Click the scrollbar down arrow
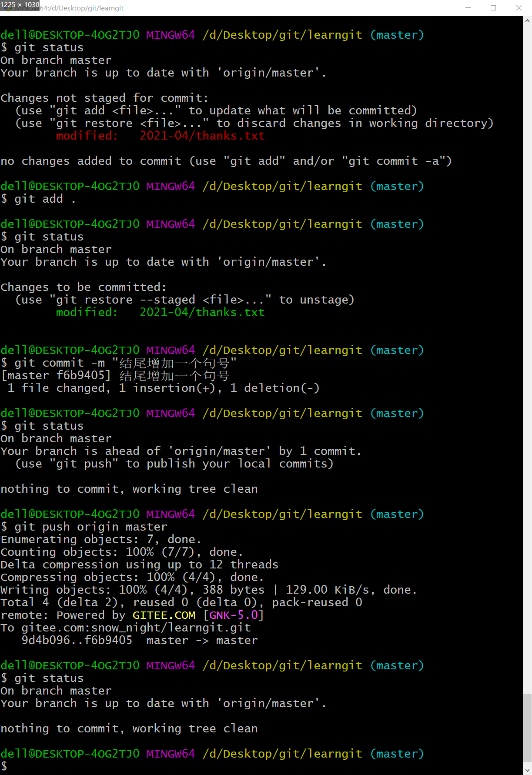The height and width of the screenshot is (775, 532). (528, 770)
